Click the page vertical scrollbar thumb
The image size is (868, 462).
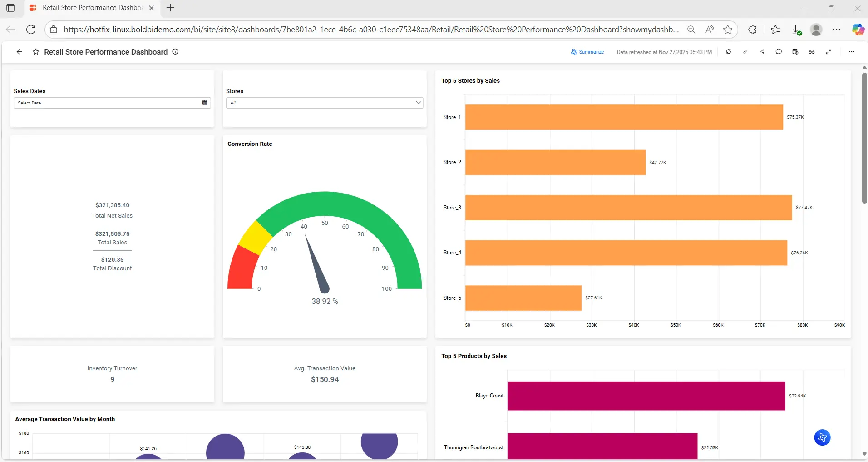pos(864,138)
